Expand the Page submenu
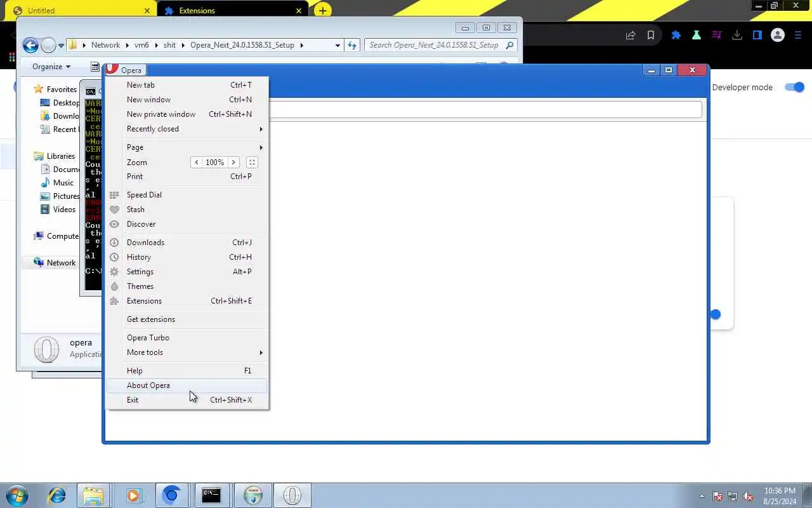 (188, 147)
